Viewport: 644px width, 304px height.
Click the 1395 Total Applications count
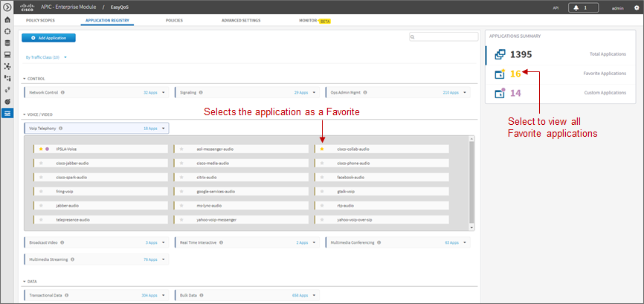click(x=521, y=54)
